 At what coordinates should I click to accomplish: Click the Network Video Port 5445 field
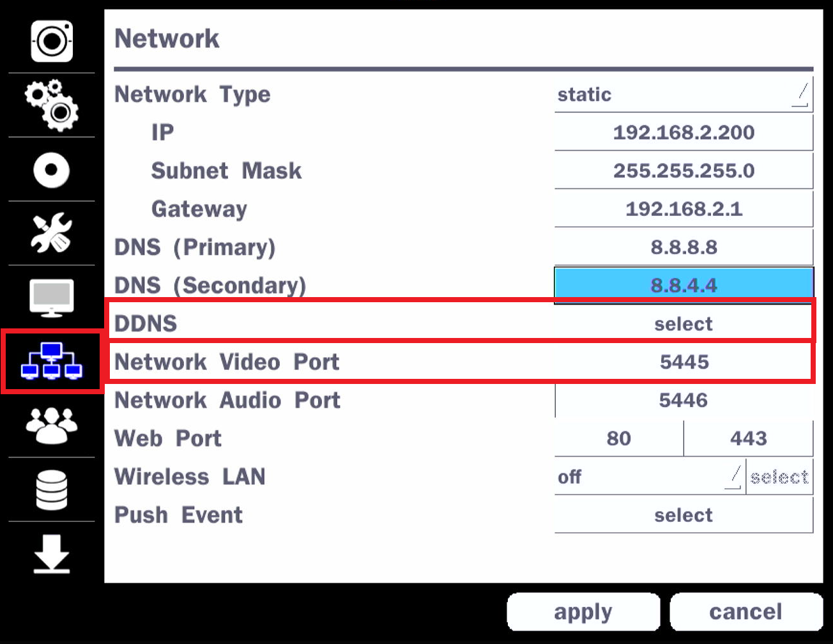tap(682, 362)
